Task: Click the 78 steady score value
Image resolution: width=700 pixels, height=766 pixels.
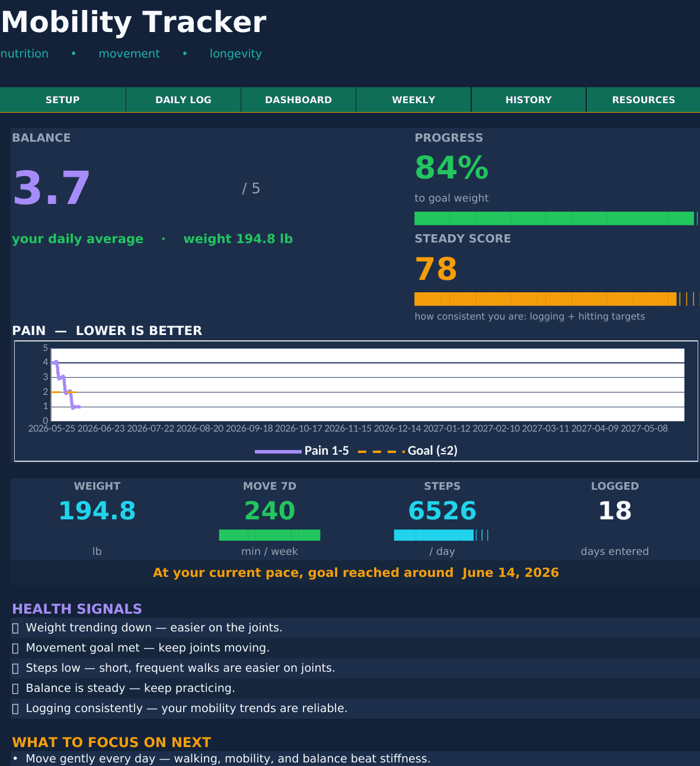Action: (436, 269)
